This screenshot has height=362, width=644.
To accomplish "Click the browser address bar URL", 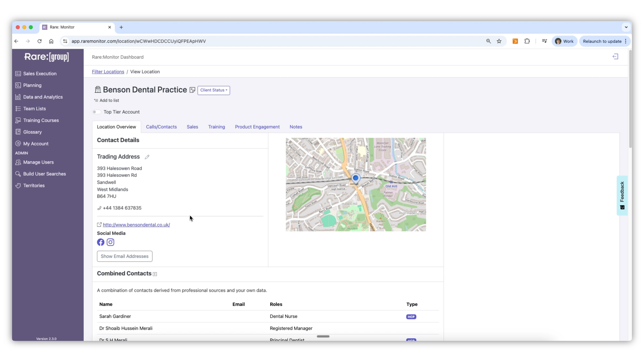I will click(139, 41).
